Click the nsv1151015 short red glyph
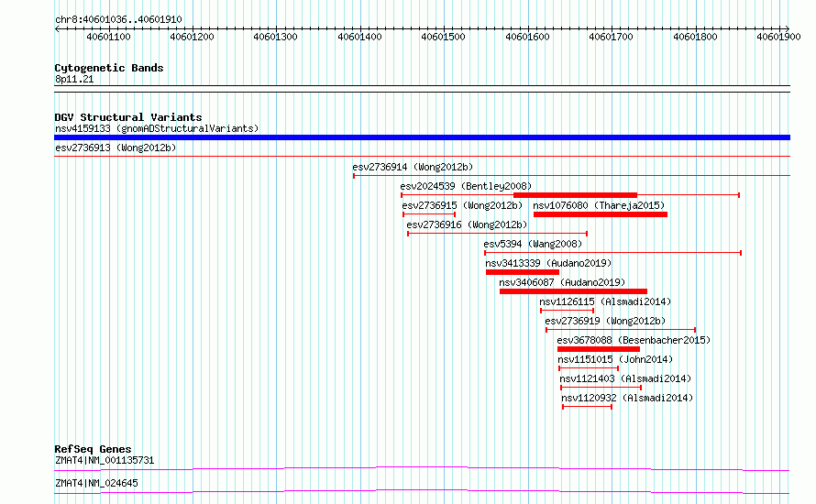The width and height of the screenshot is (816, 504). tap(589, 368)
